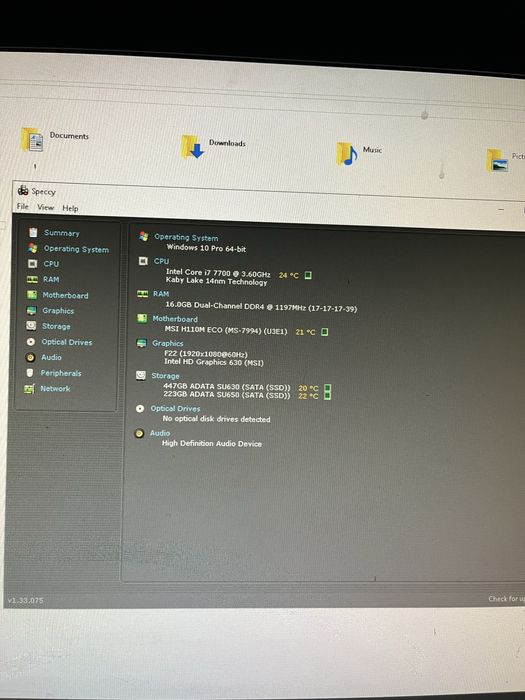Click the sidebar Graphics monitor icon
525x700 pixels.
[31, 310]
